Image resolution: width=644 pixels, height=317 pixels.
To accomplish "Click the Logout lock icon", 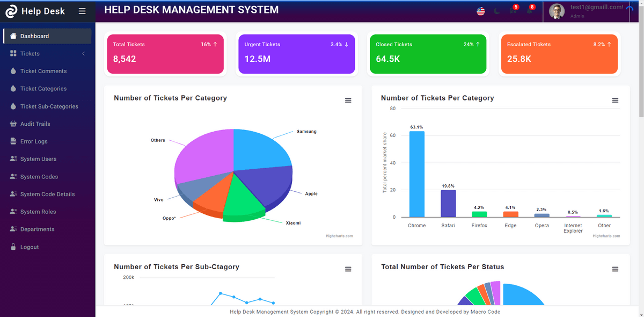I will (x=13, y=247).
